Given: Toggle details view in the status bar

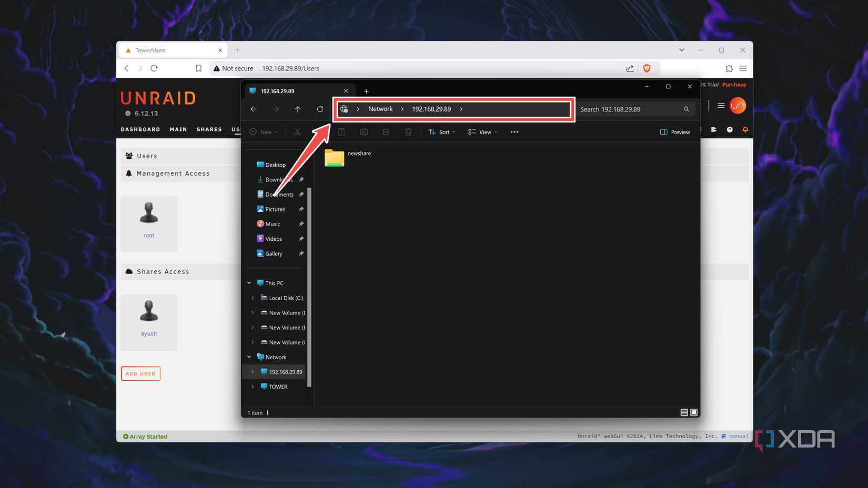Looking at the screenshot, I should click(x=684, y=412).
